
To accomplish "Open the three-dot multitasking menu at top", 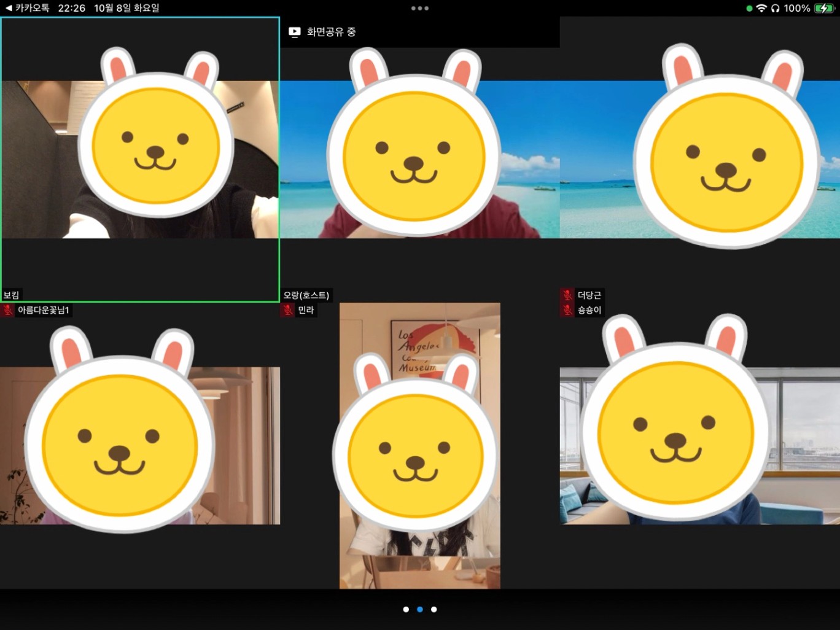I will tap(420, 8).
